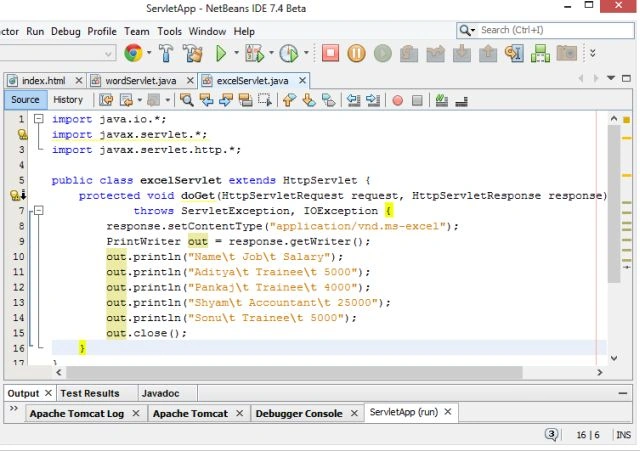Click the Run to Cursor debugger icon
Viewport: 640px width, 451px height.
click(x=514, y=53)
